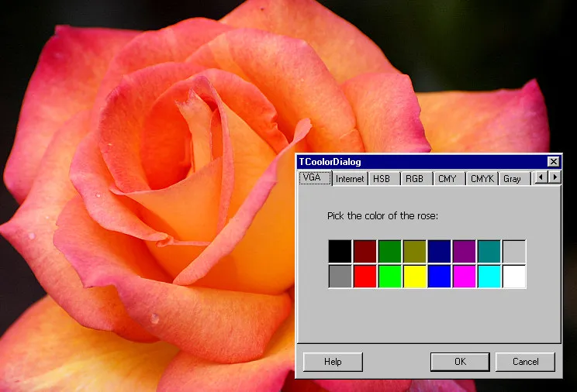Select the HSB tab
Viewport: 577px width, 392px height.
(384, 179)
